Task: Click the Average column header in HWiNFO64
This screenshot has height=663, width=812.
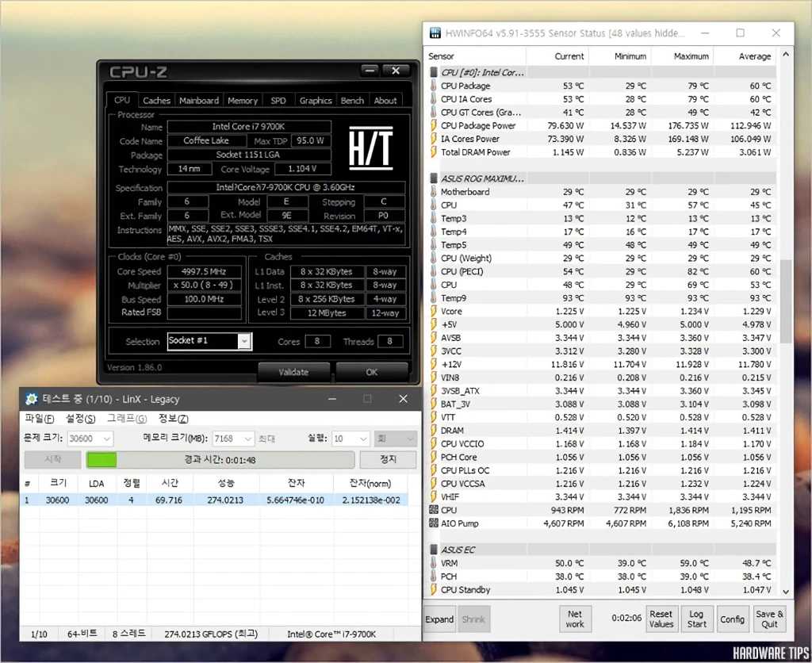Action: 745,56
